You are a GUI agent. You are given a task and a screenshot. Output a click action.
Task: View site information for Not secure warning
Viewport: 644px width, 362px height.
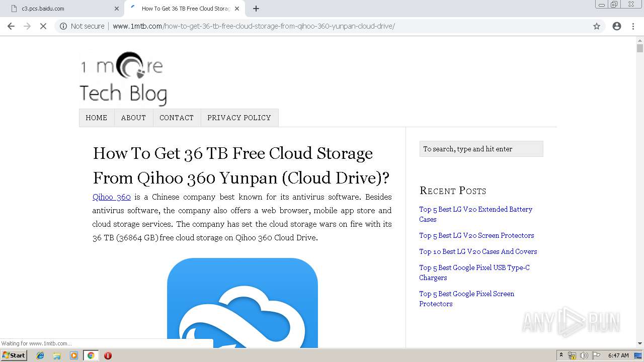[82, 26]
